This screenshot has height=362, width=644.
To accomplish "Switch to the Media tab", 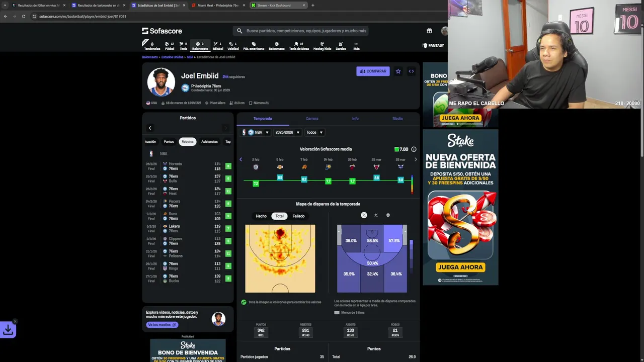I will (397, 119).
